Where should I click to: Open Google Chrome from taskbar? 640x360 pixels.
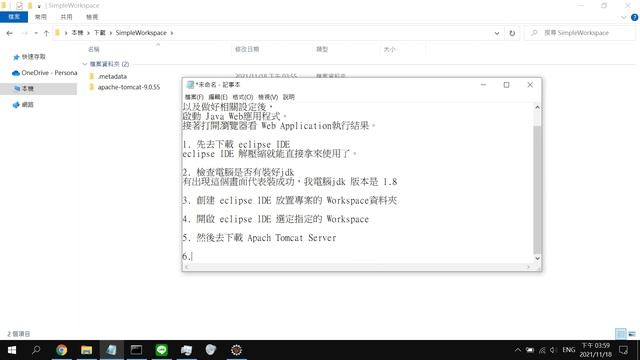[62, 350]
